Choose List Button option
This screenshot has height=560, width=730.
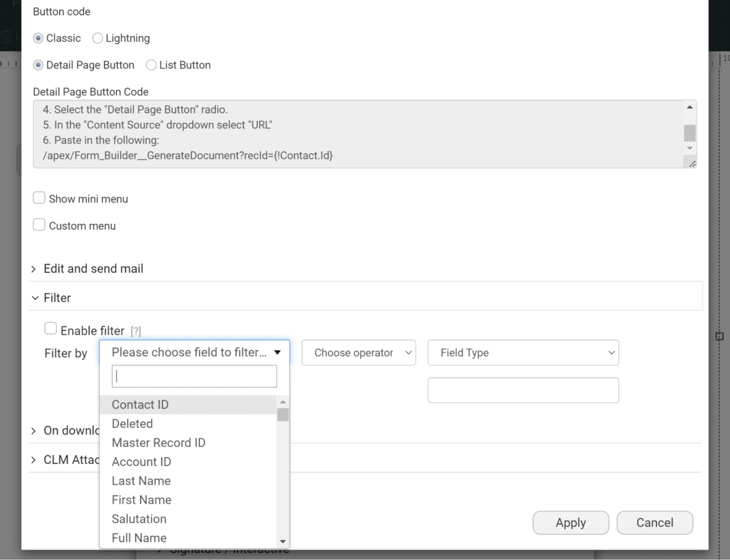[x=151, y=65]
